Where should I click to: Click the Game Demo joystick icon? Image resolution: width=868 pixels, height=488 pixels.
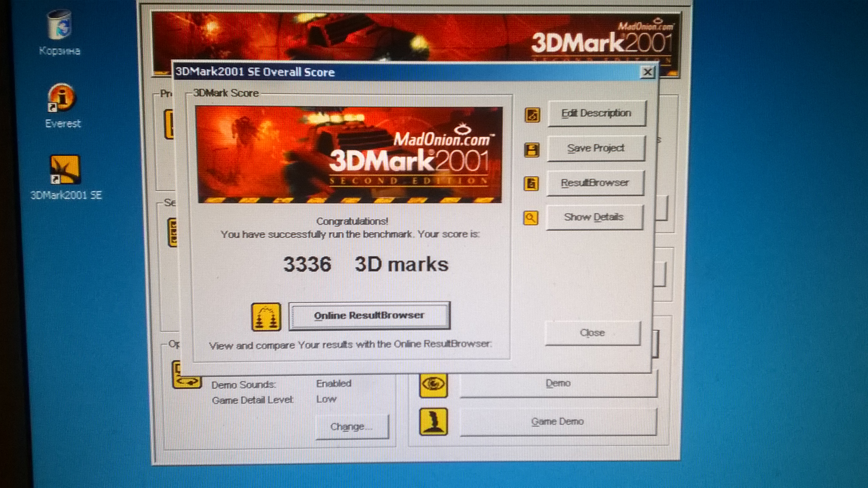[x=433, y=422]
